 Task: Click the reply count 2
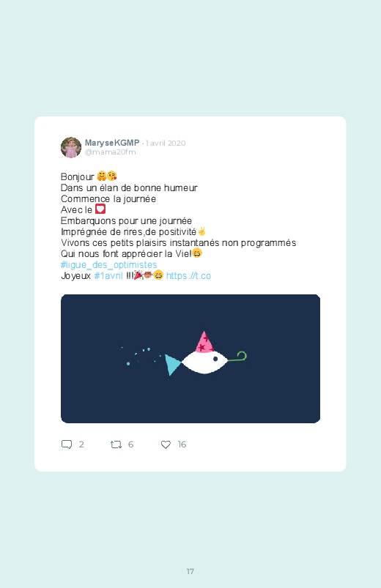[81, 444]
